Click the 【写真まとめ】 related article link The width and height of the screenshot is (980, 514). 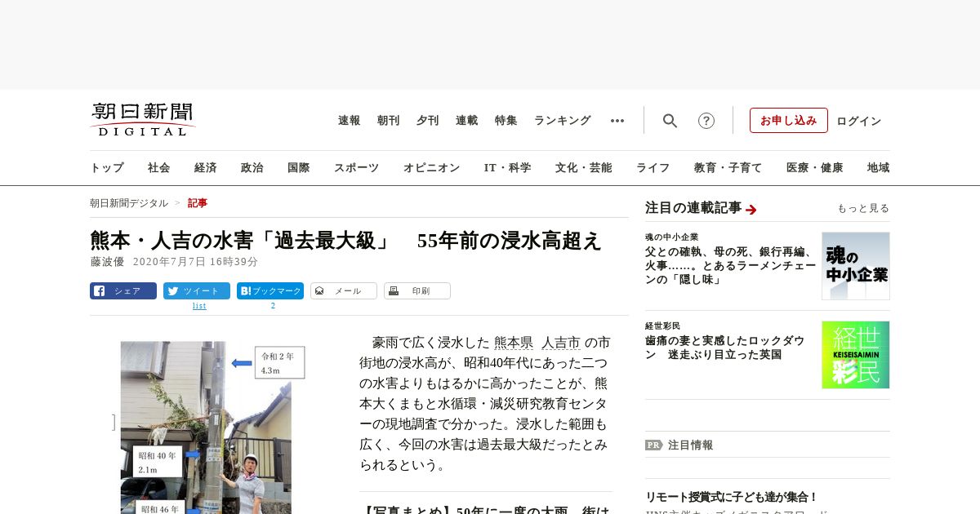coord(485,509)
